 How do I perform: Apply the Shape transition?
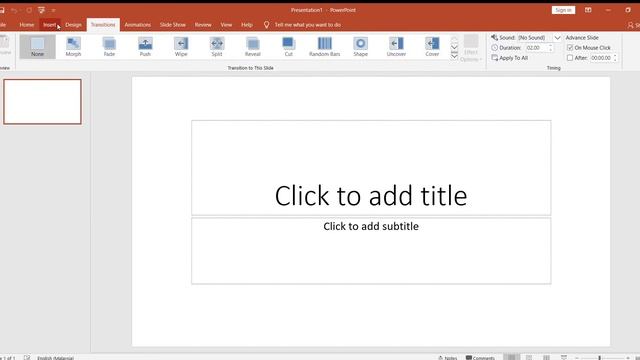(x=360, y=47)
